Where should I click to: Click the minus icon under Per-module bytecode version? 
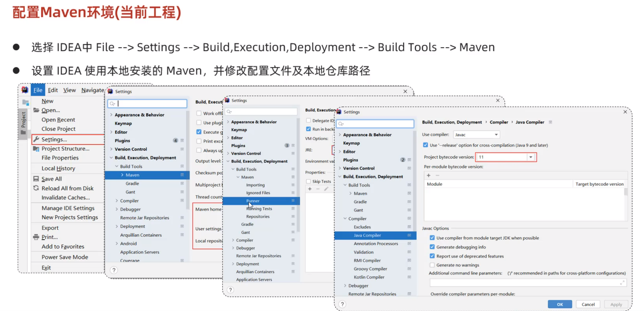point(438,175)
